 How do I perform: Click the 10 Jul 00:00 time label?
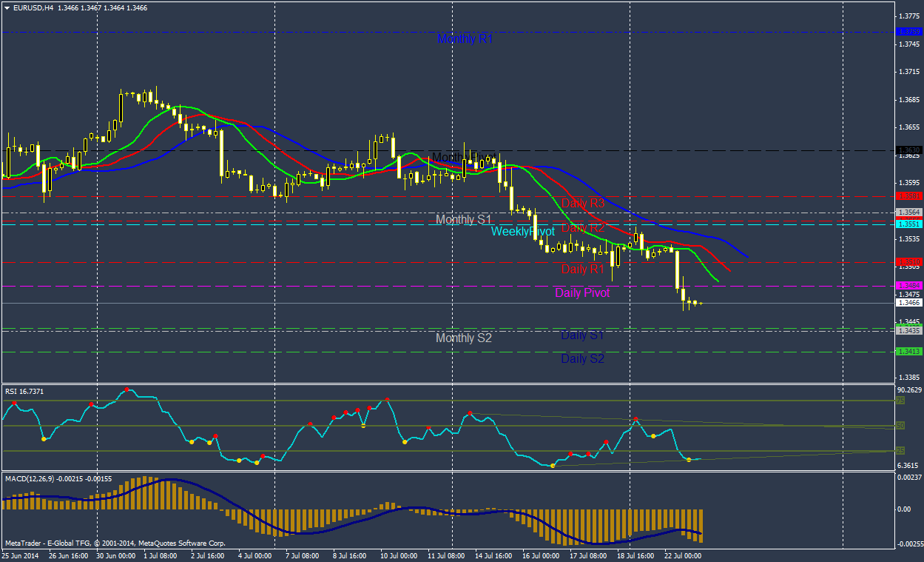(x=399, y=555)
